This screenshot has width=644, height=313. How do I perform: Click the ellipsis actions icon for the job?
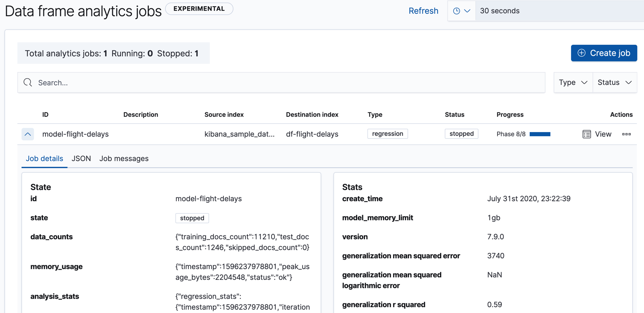click(627, 134)
